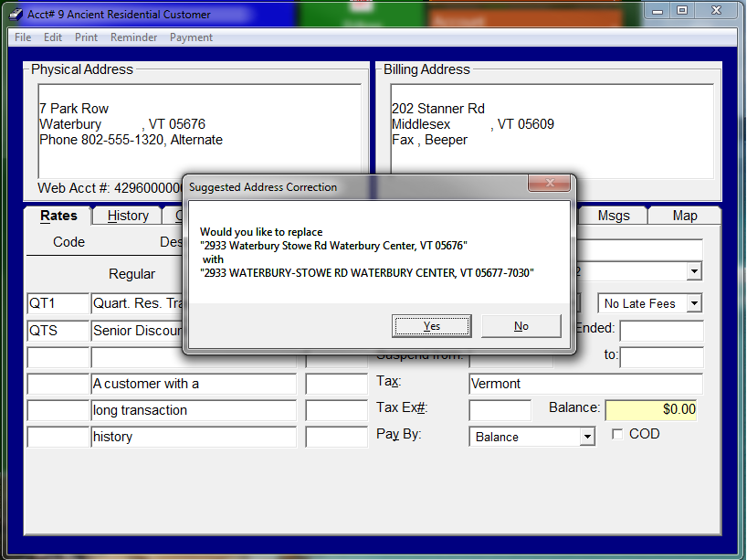The image size is (747, 560).
Task: Click the Tax Ex# input field
Action: (x=500, y=410)
